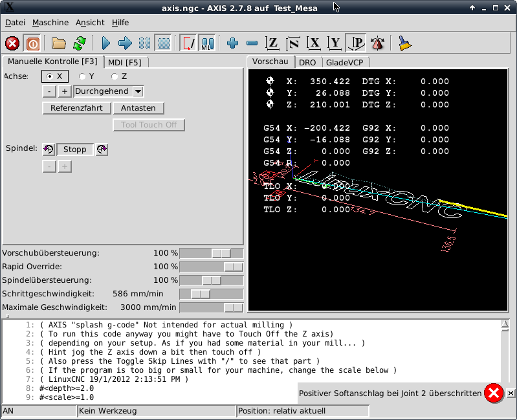Adjust Spindelübersteuerung slider
Screen dimensions: 517x420
[212, 281]
